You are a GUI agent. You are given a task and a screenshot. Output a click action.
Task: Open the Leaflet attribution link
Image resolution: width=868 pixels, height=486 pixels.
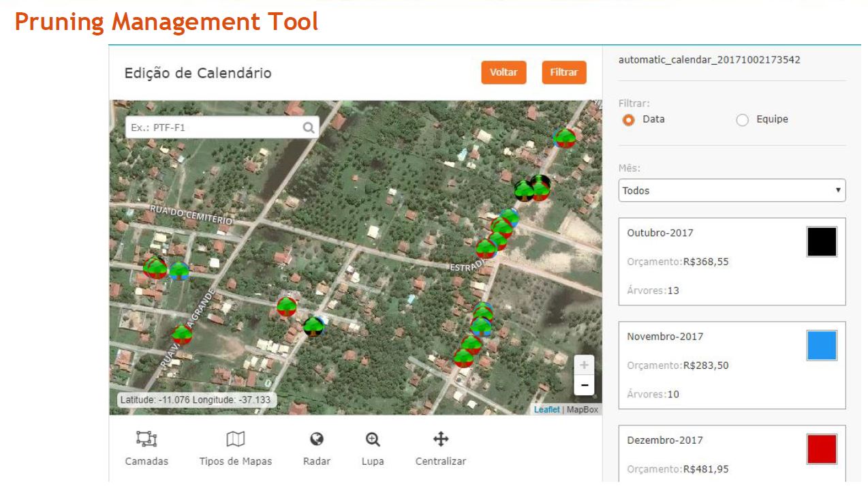(546, 409)
